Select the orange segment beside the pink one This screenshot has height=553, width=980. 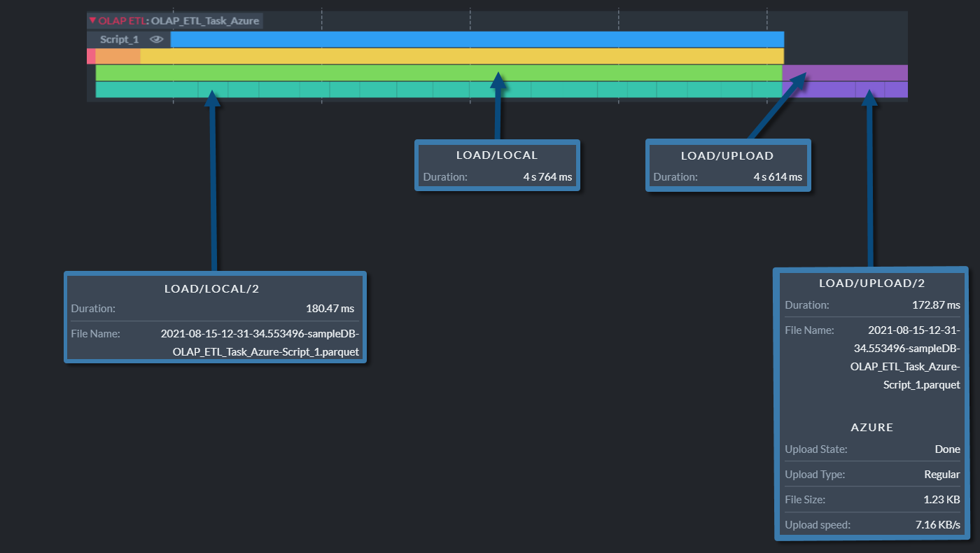[x=118, y=56]
